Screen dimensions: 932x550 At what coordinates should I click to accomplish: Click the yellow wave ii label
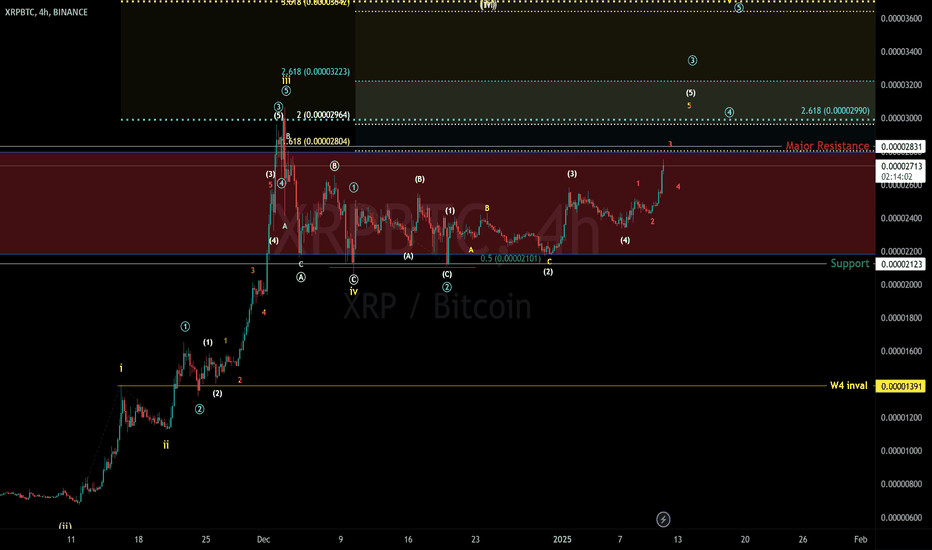tap(166, 444)
